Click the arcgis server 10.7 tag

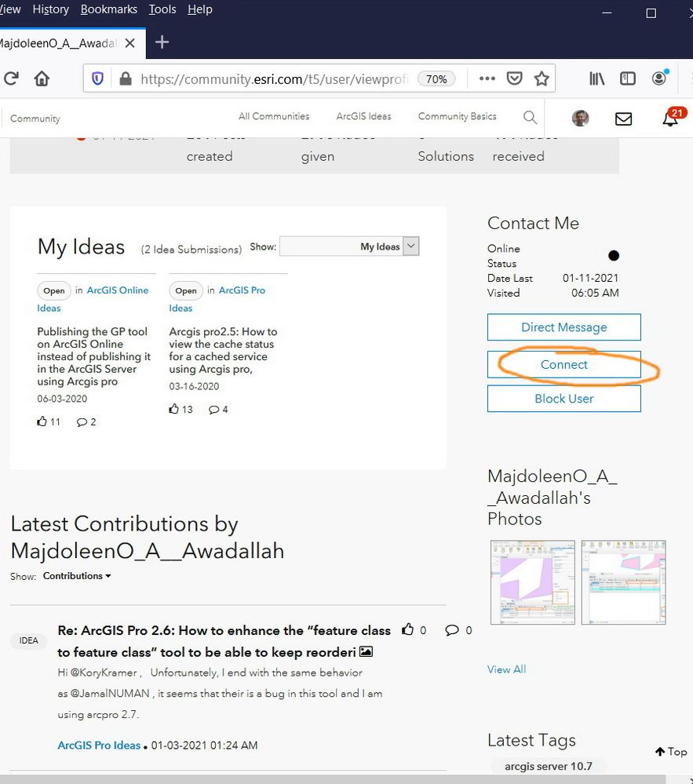(549, 766)
